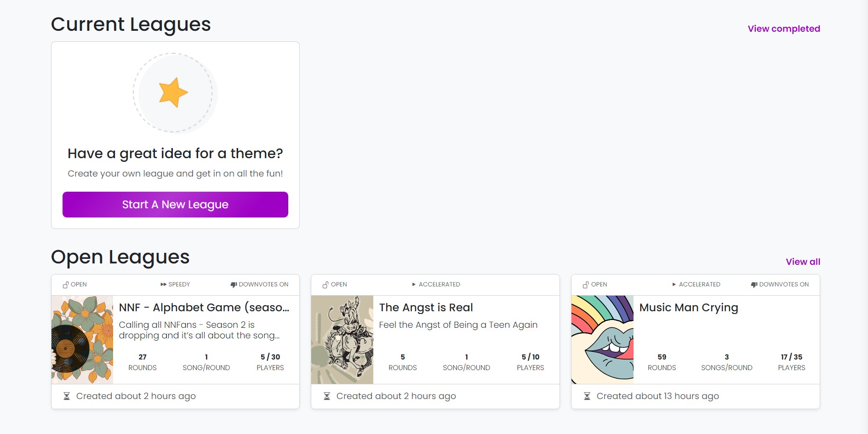The height and width of the screenshot is (434, 868).
Task: Click thumbs-down Downvotes icon on NNF card
Action: pos(234,285)
